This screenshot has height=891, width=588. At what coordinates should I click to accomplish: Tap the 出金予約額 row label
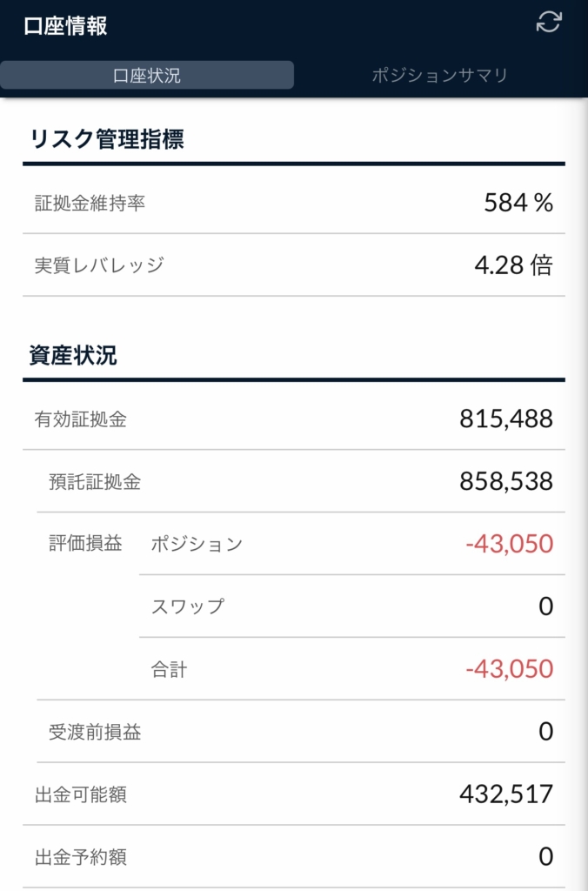81,856
